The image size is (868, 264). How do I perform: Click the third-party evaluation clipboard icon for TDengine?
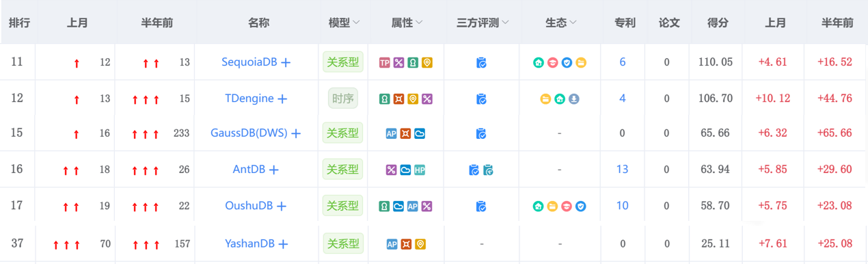coord(481,98)
